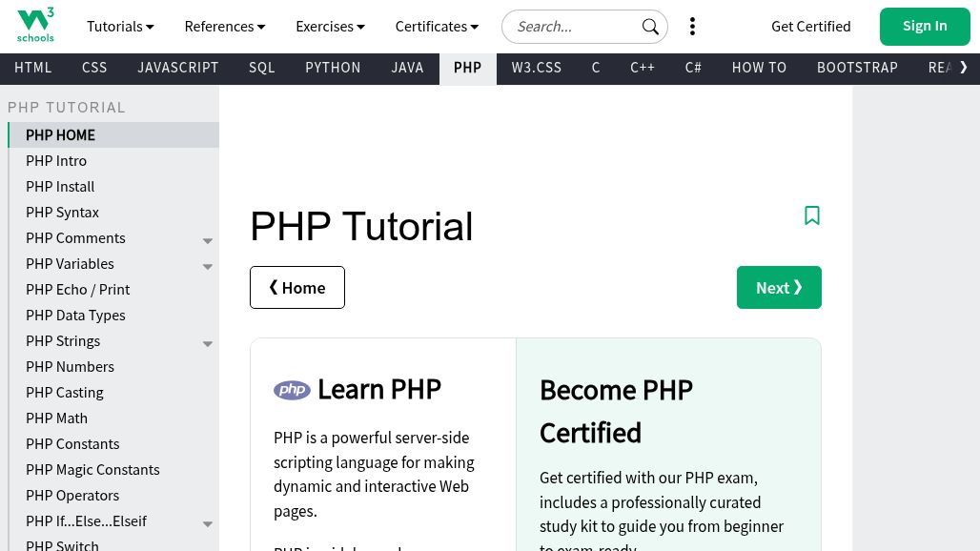Click the Sign In button
The image size is (980, 551).
925,27
